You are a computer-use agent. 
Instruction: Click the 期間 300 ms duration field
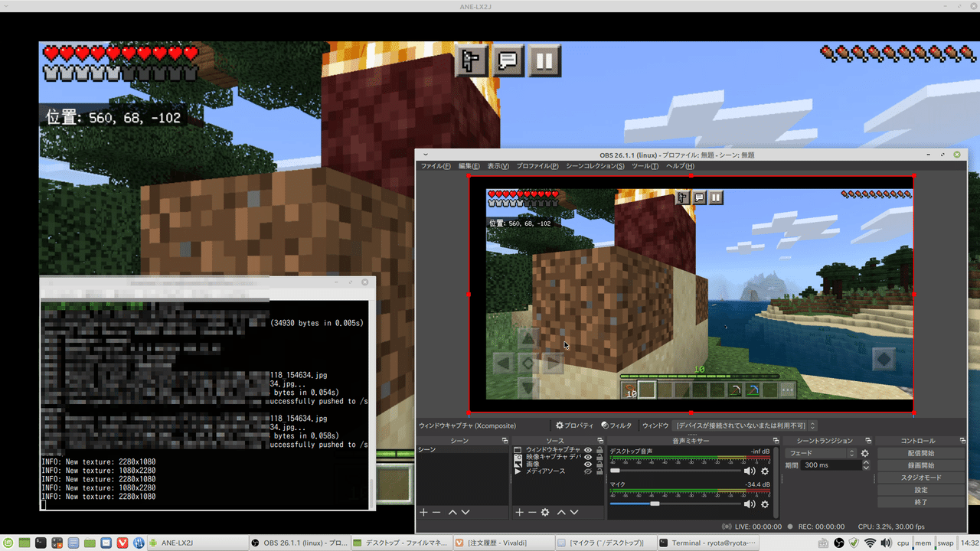[x=830, y=465]
